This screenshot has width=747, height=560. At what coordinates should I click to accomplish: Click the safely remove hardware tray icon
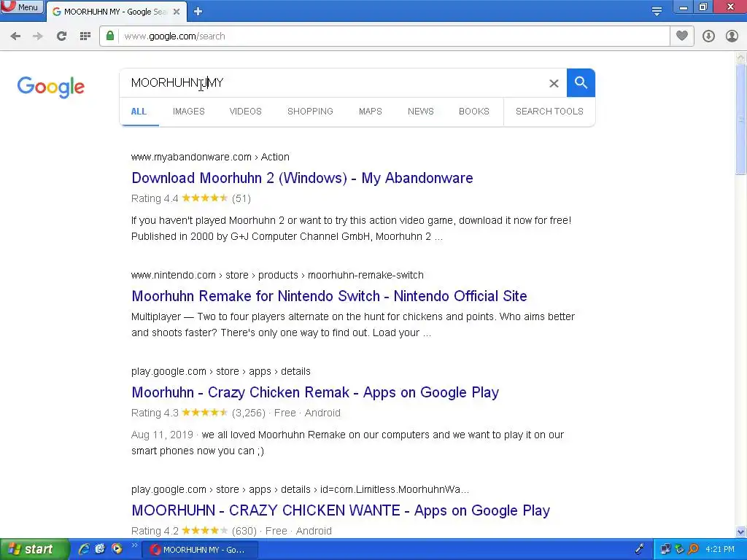point(679,550)
